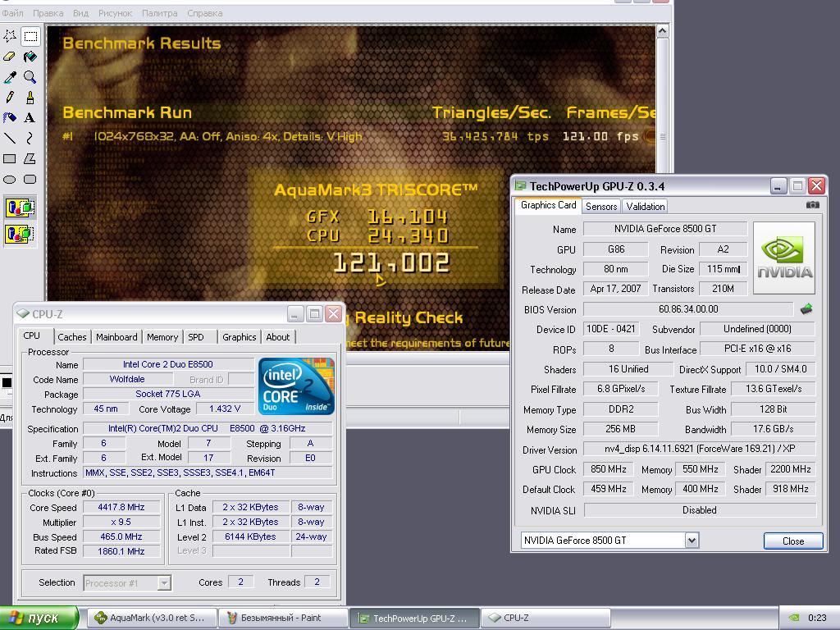Screen dimensions: 840x630
Task: Select the Text tool marked A
Action: tap(30, 117)
